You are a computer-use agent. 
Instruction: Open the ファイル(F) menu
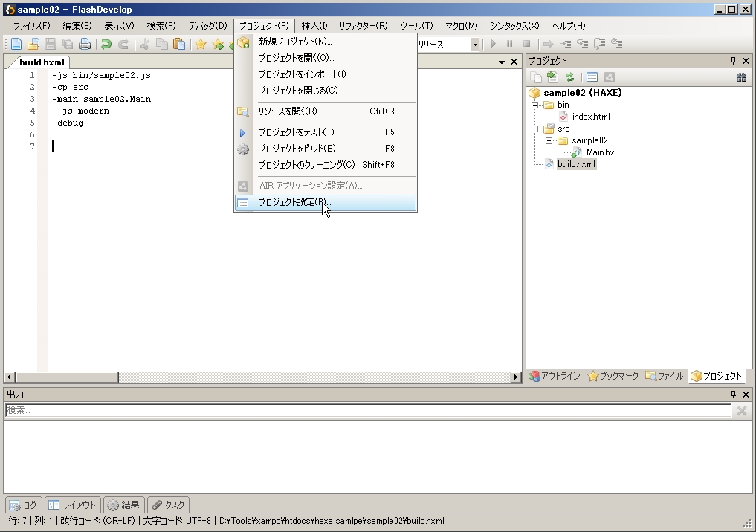click(31, 26)
